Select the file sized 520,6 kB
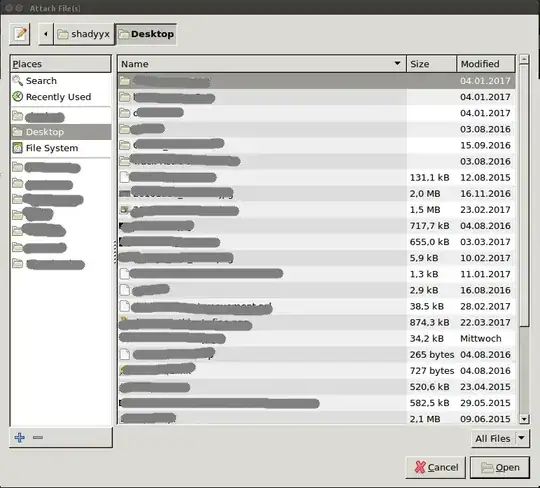The image size is (540, 488). pyautogui.click(x=316, y=387)
